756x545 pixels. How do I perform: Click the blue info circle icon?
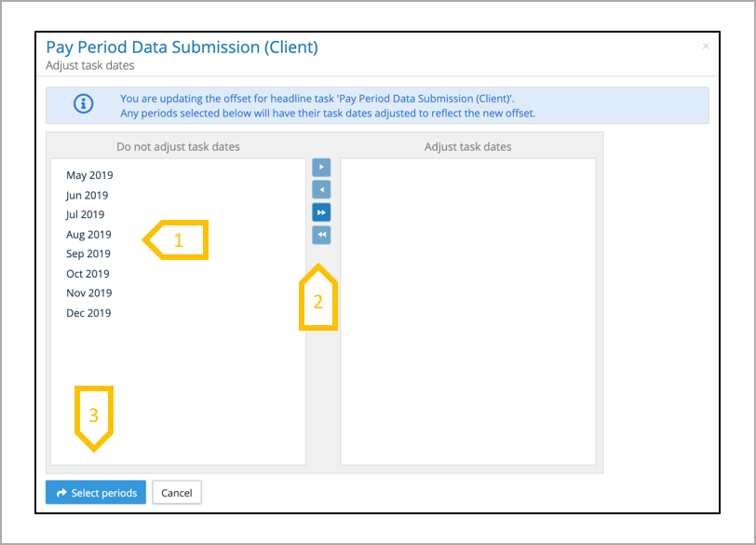84,104
